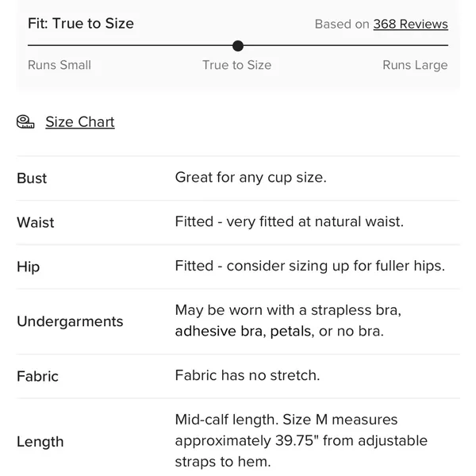Click the strapless bra undergarments description
Image resolution: width=476 pixels, height=476 pixels.
[288, 321]
